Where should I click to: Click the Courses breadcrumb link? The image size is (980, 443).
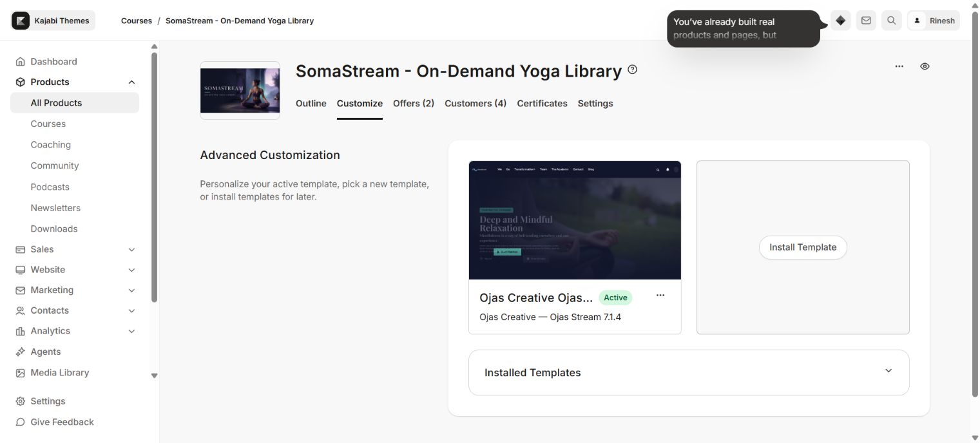pos(137,21)
